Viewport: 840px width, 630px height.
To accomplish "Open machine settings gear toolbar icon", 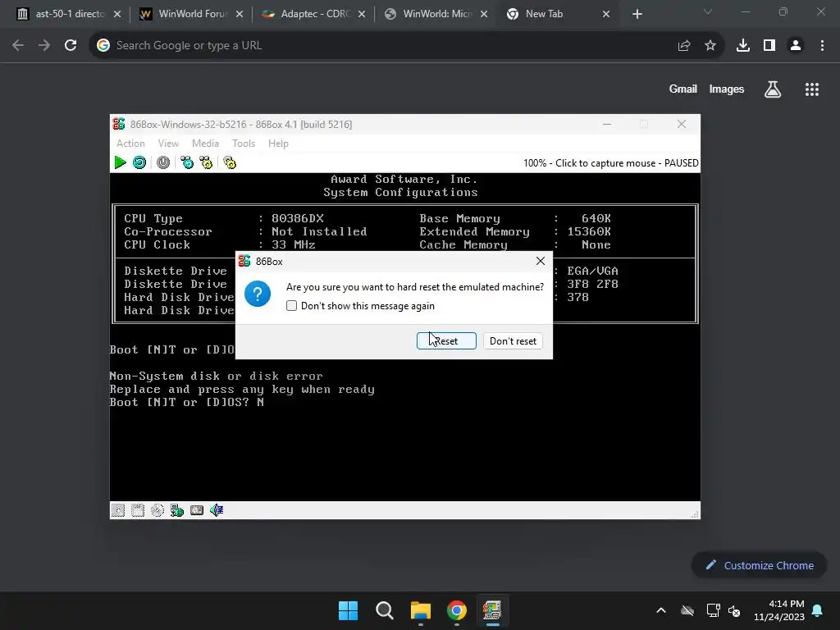I will pyautogui.click(x=230, y=162).
